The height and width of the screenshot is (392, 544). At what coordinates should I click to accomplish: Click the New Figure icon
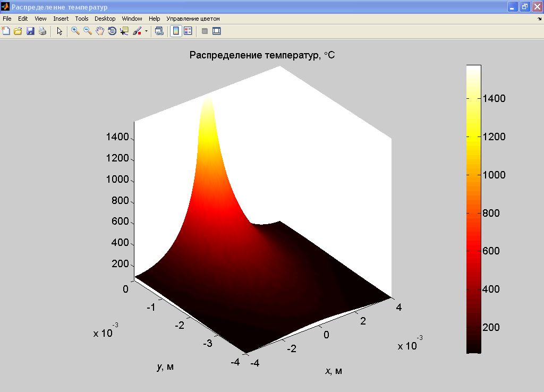[6, 31]
